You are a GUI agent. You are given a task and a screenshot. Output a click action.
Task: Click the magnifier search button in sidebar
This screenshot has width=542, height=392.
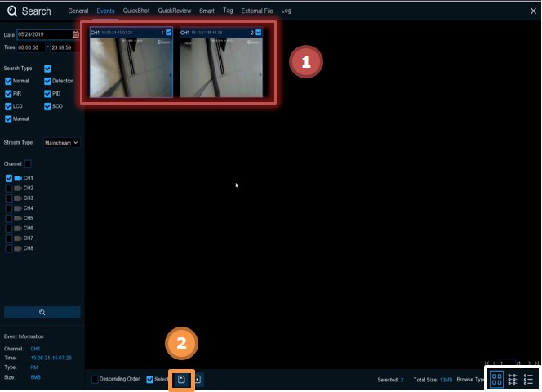42,312
